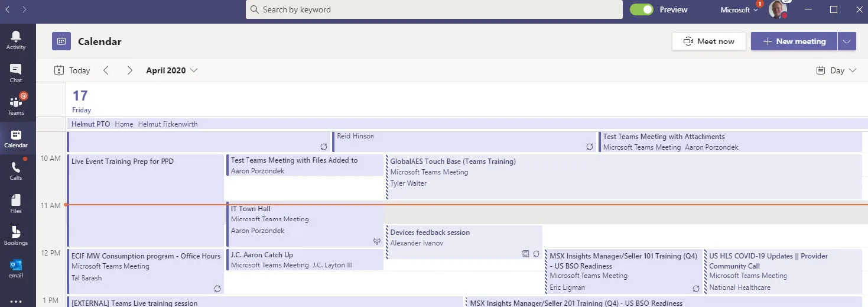Viewport: 868px width, 307px height.
Task: Go back with the navigation arrow
Action: (x=8, y=9)
